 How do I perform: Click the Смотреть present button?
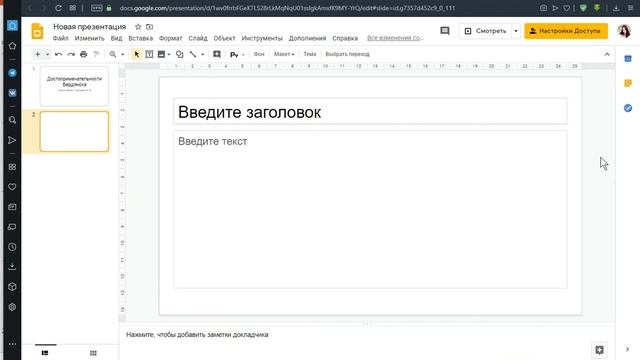pos(485,31)
